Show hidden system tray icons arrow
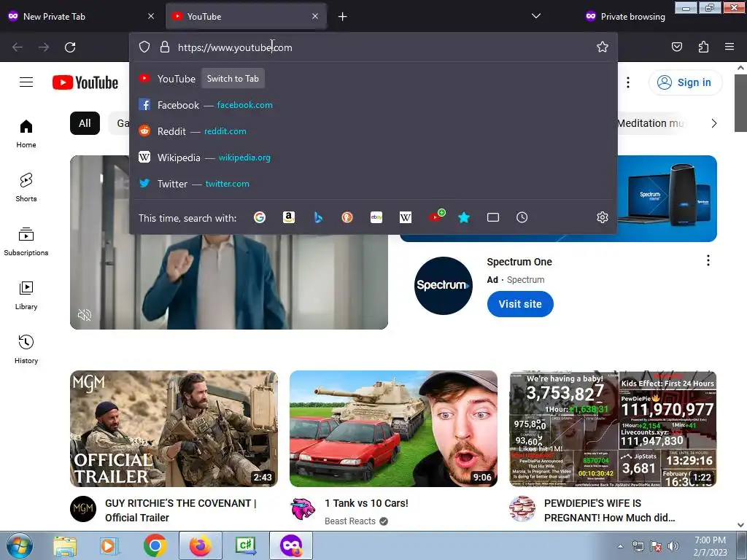Image resolution: width=747 pixels, height=560 pixels. tap(620, 546)
